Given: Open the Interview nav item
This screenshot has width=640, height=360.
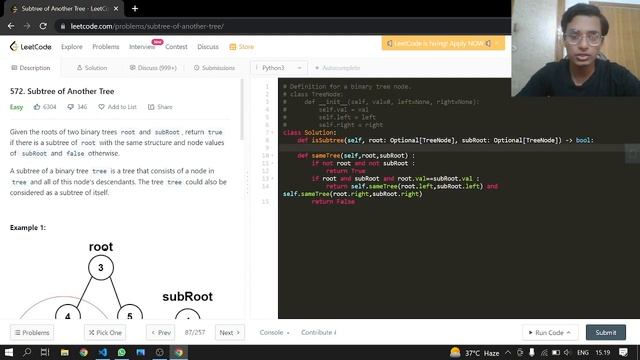Looking at the screenshot, I should [x=142, y=47].
